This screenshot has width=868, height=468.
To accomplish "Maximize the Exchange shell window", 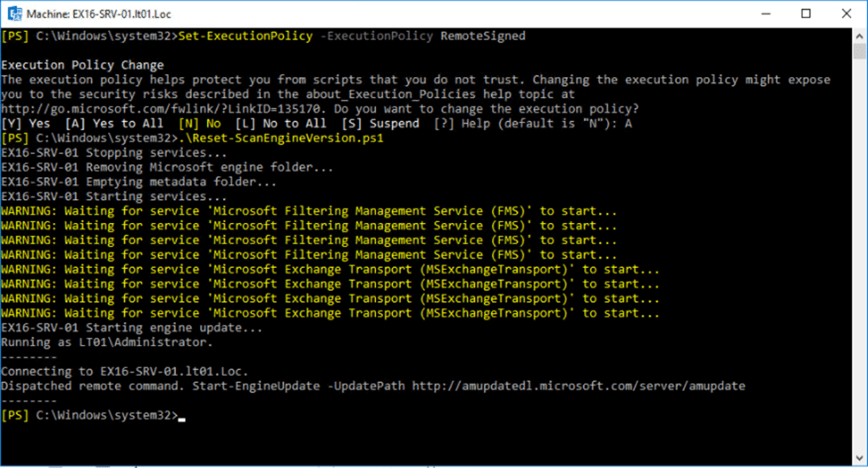I will click(806, 14).
